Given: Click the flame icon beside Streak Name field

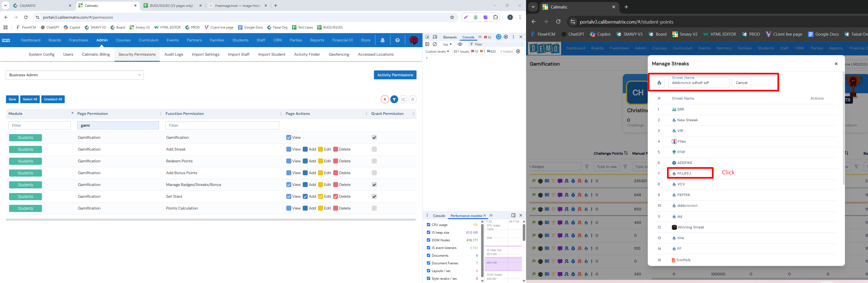Looking at the screenshot, I should coord(659,83).
